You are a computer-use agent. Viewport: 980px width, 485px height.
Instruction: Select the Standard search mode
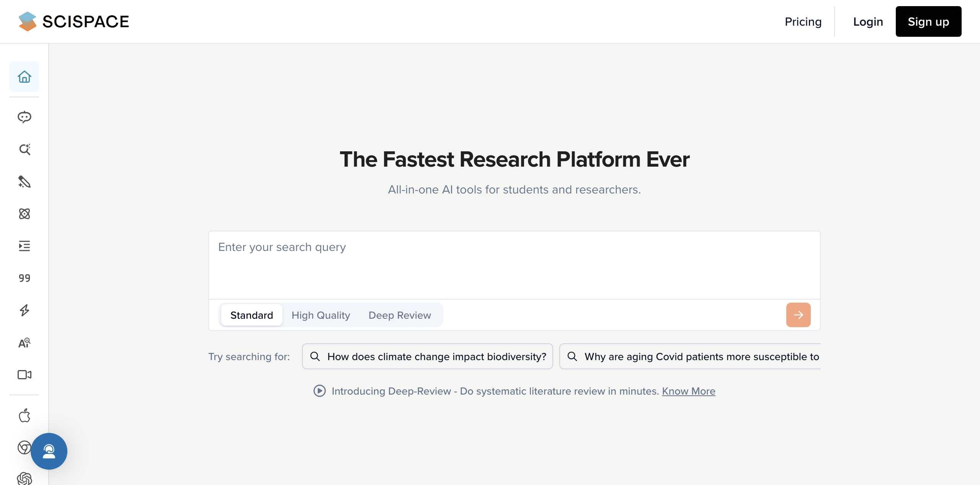point(252,315)
